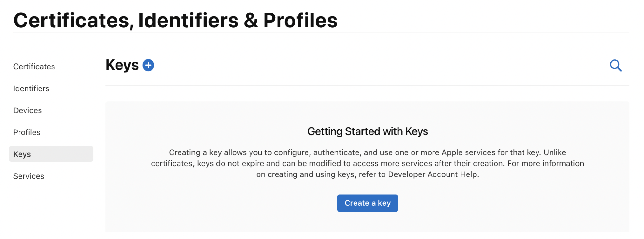
Task: Add a new key using the plus icon
Action: (148, 65)
